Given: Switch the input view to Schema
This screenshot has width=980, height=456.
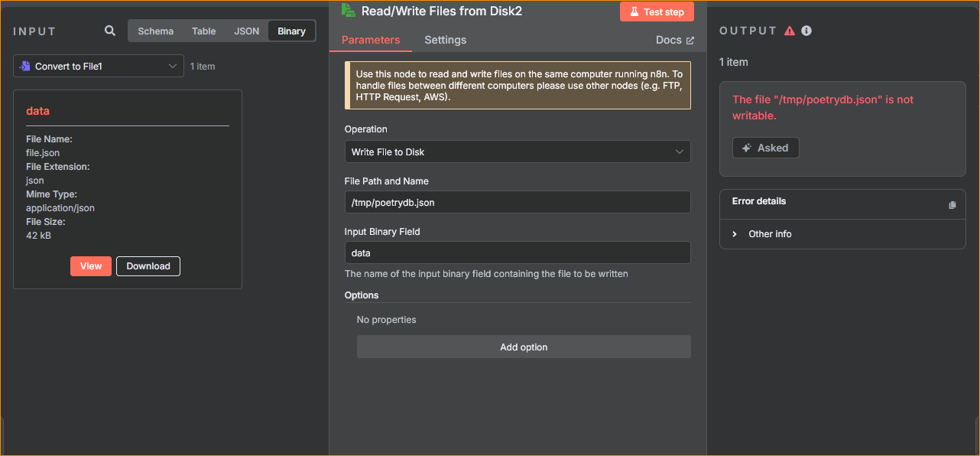Looking at the screenshot, I should [155, 31].
